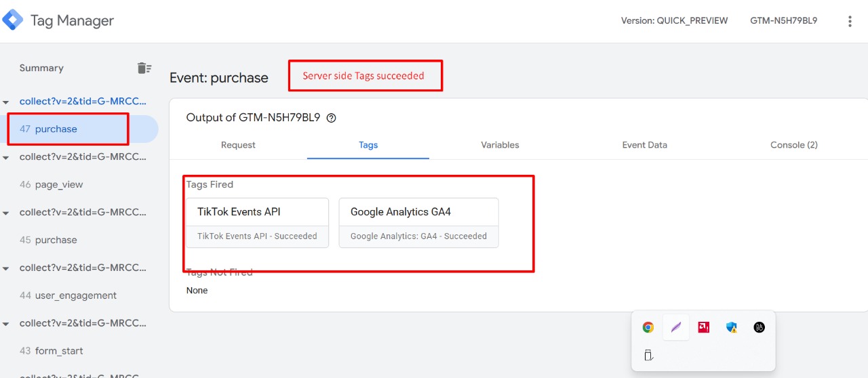Image resolution: width=868 pixels, height=378 pixels.
Task: Collapse the request group above 46 page_view
Action: click(x=6, y=157)
